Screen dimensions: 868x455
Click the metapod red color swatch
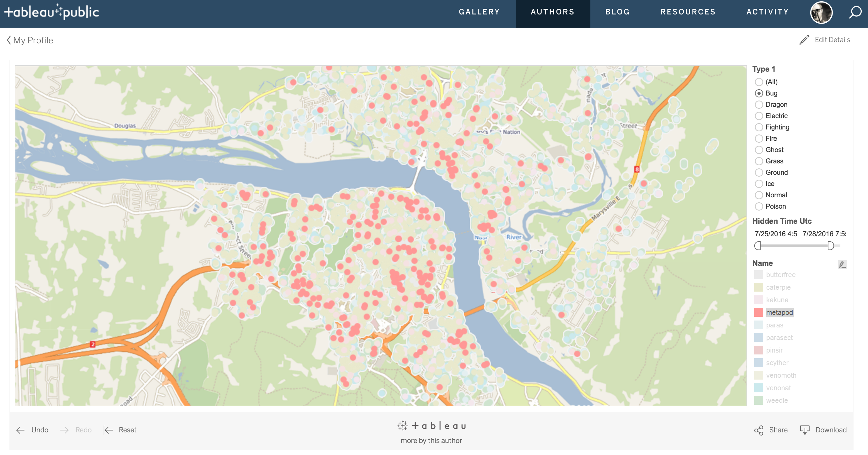pos(758,312)
